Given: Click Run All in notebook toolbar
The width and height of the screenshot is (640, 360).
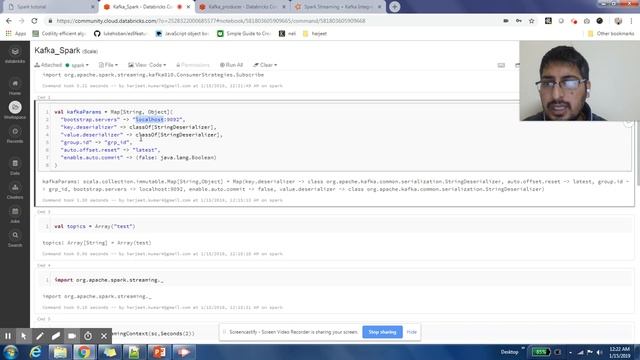Looking at the screenshot, I should [231, 65].
